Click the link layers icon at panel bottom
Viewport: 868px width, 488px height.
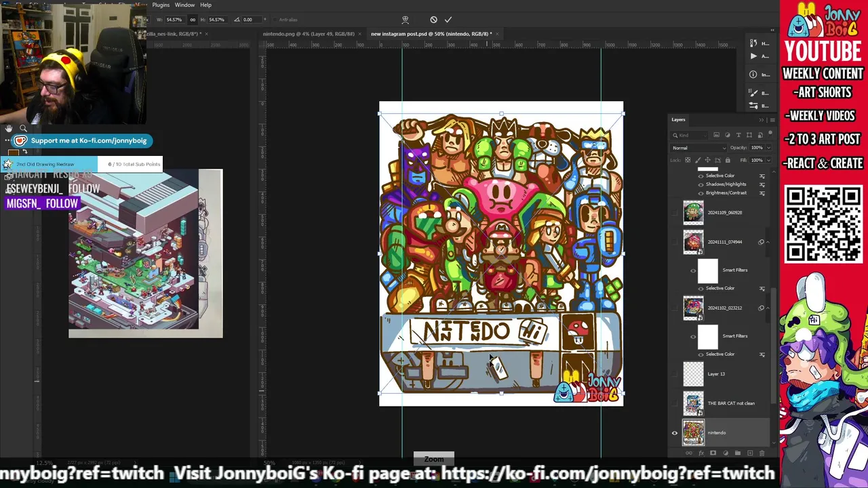click(688, 453)
